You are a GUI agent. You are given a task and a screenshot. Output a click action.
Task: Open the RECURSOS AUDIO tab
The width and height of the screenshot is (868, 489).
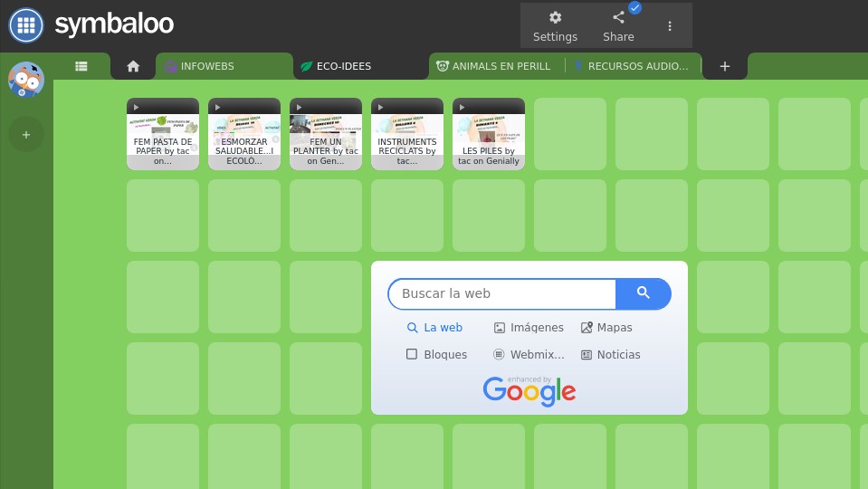click(636, 66)
